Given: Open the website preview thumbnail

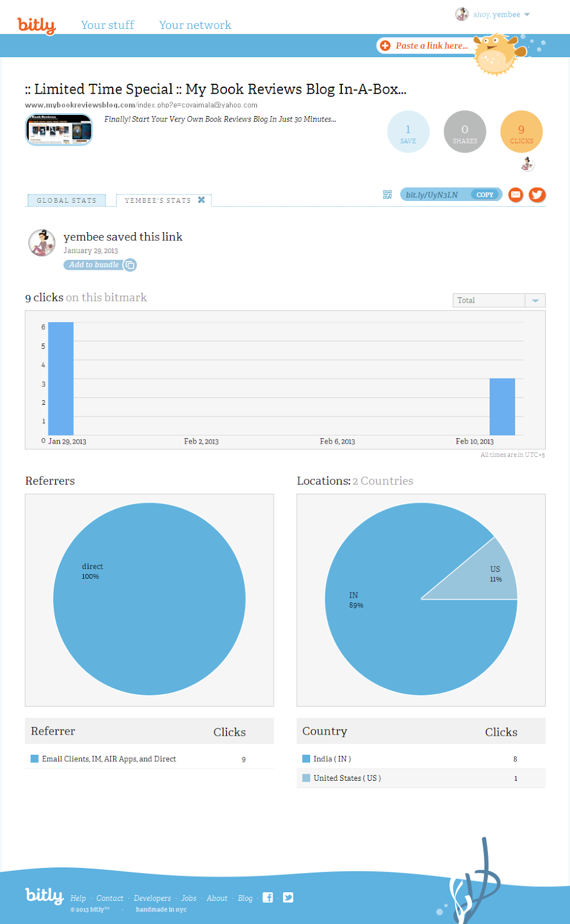Looking at the screenshot, I should click(x=59, y=130).
